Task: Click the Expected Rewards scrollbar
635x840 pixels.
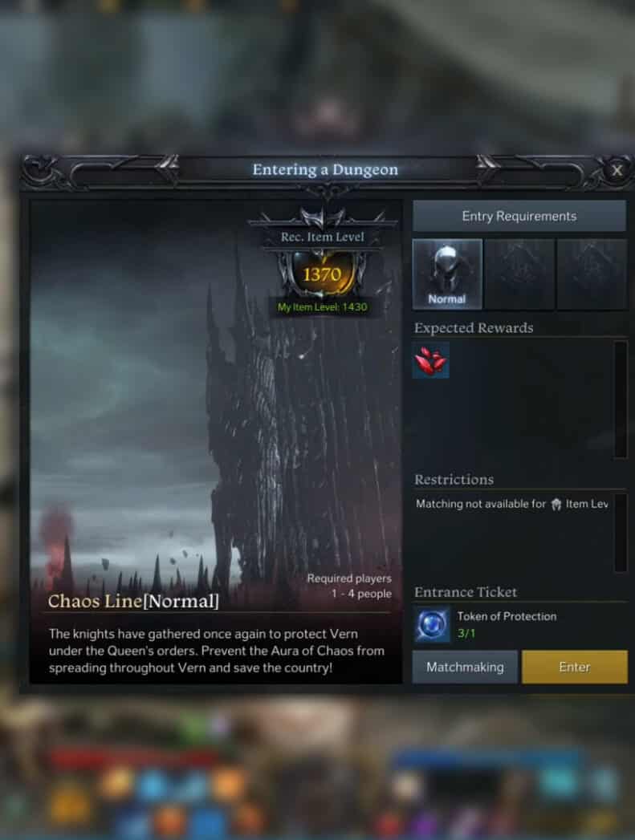Action: coord(621,399)
